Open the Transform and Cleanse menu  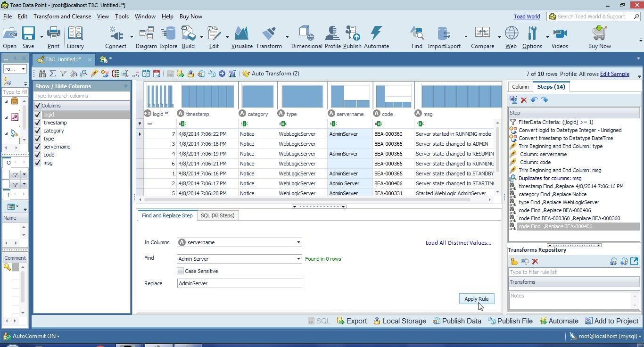click(x=62, y=17)
